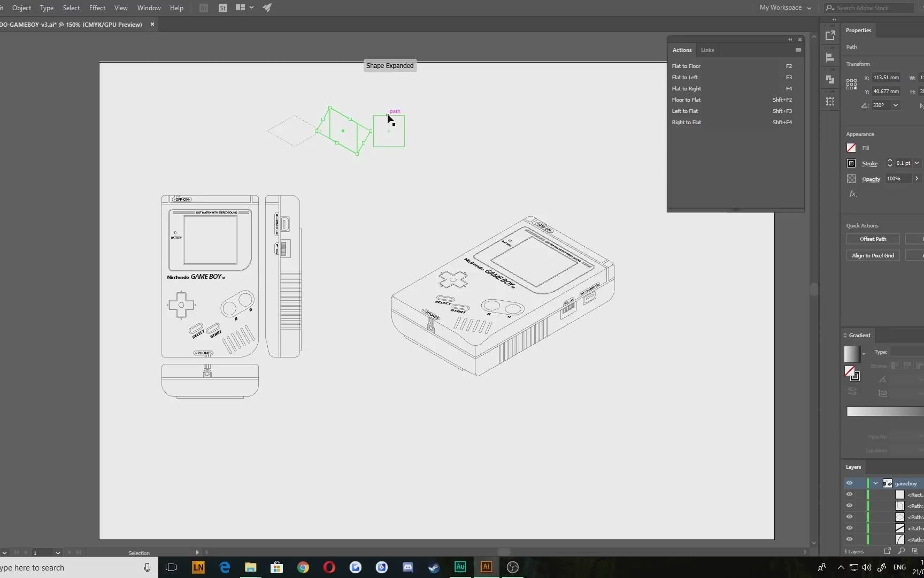Open the stroke weight dropdown
This screenshot has height=578, width=924.
pos(917,163)
